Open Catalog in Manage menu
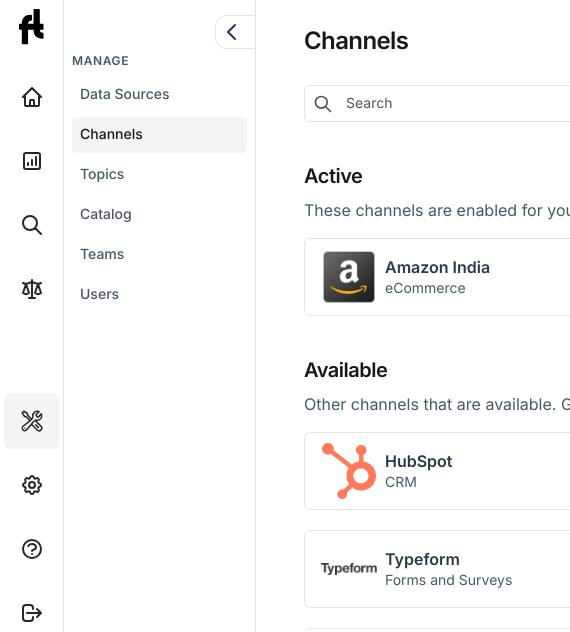This screenshot has height=632, width=570. pyautogui.click(x=159, y=214)
